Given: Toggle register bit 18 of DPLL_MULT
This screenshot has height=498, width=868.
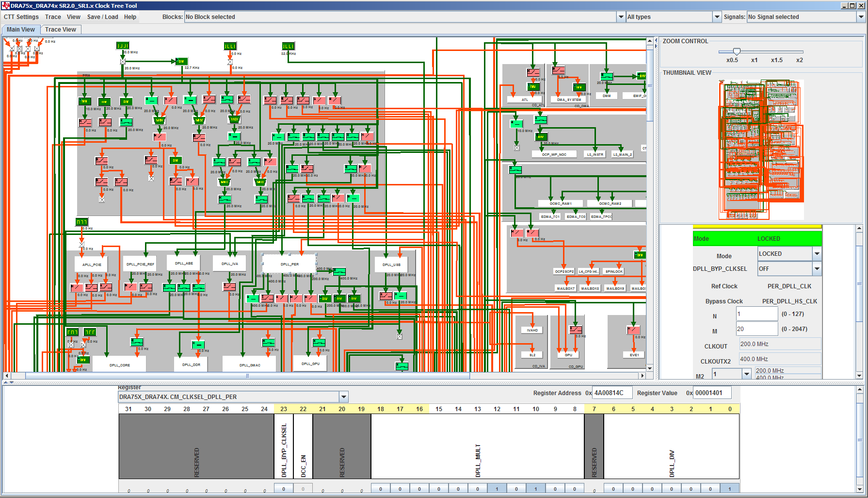Looking at the screenshot, I should (x=381, y=488).
